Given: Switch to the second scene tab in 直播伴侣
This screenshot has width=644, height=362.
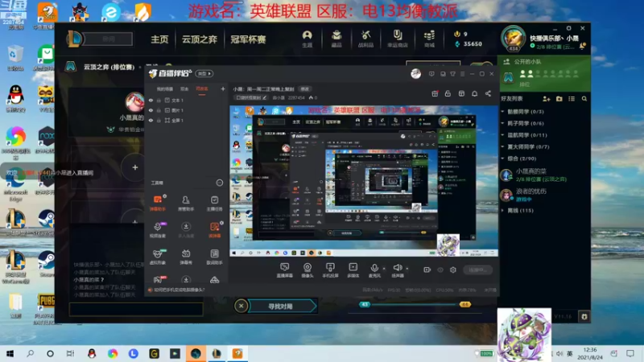Looking at the screenshot, I should coord(184,89).
